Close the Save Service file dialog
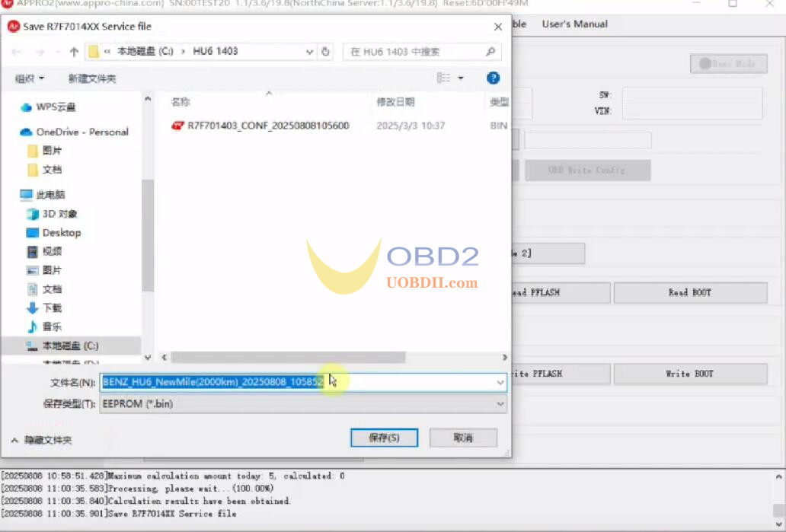 tap(498, 27)
